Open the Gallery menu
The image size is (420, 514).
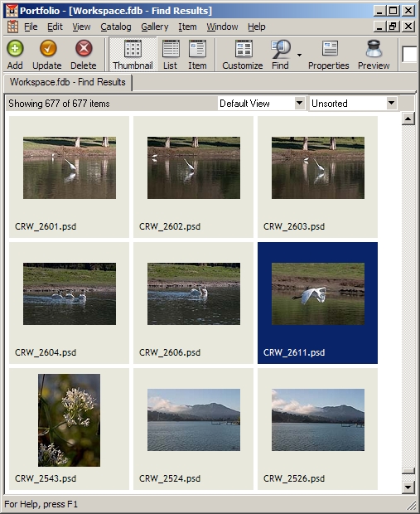[x=155, y=27]
